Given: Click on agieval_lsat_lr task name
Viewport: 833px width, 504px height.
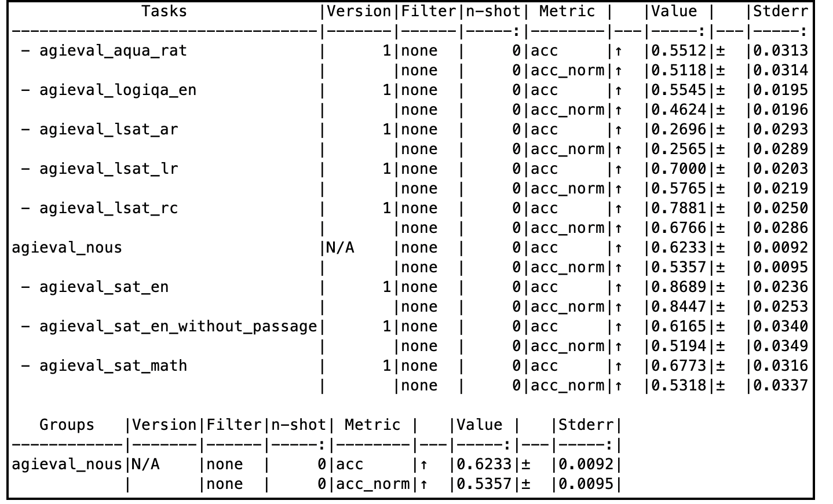Looking at the screenshot, I should coord(108,169).
